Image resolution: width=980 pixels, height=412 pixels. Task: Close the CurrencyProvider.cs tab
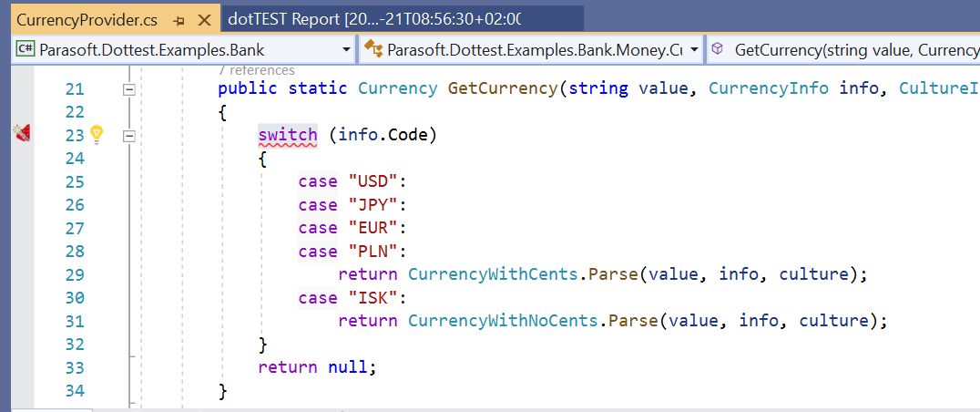pyautogui.click(x=204, y=20)
